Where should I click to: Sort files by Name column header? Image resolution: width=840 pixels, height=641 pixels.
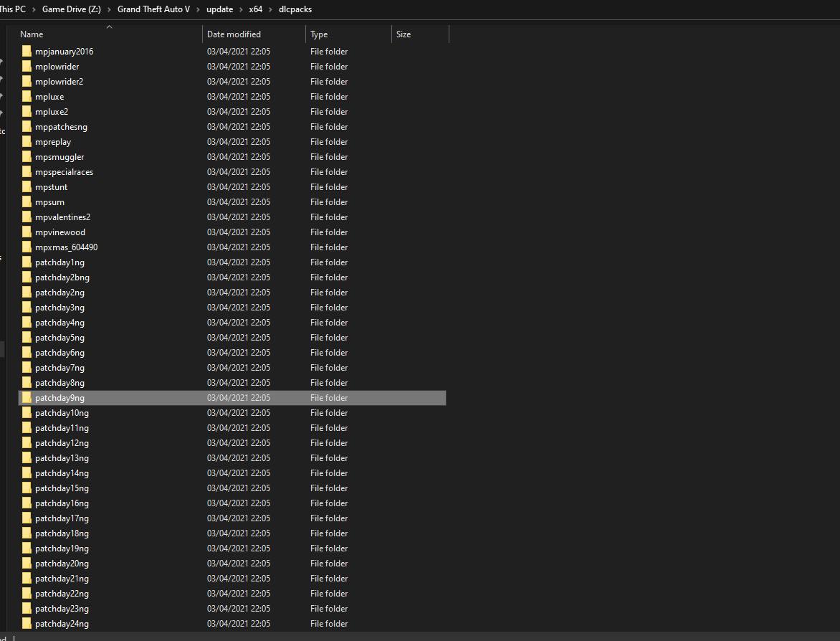pyautogui.click(x=32, y=34)
